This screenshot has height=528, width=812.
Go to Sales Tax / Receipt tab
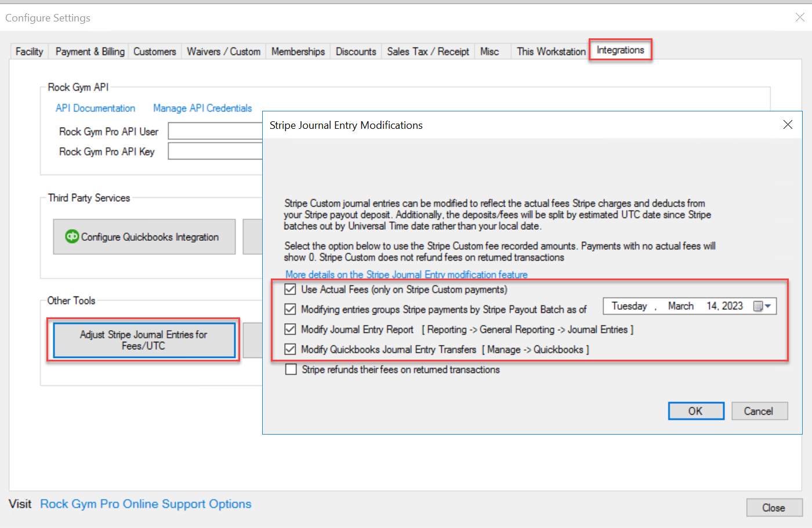coord(428,52)
